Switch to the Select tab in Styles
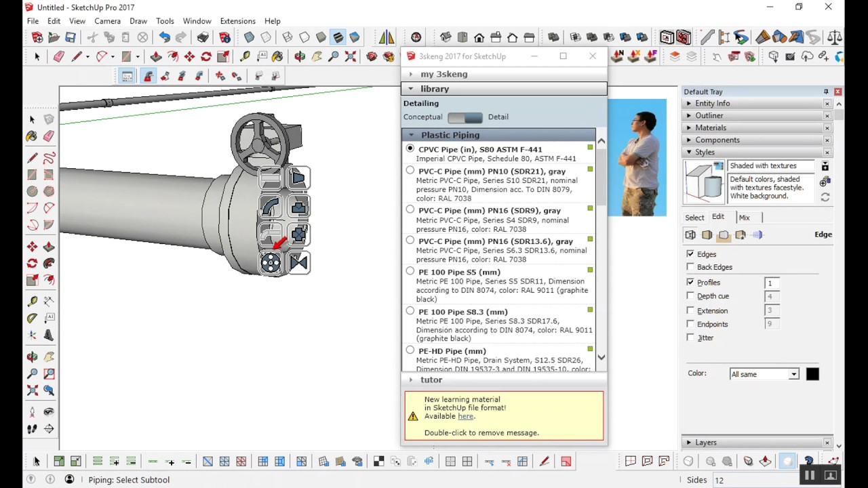The image size is (868, 488). 694,218
